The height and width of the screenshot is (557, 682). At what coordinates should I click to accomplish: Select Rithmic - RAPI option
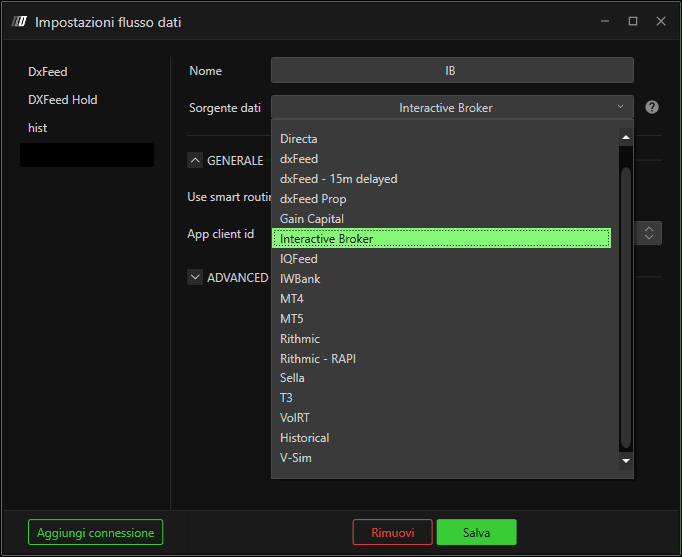click(x=441, y=359)
